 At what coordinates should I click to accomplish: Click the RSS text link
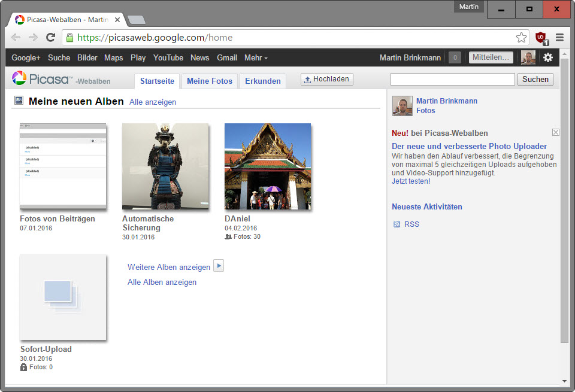[x=411, y=224]
